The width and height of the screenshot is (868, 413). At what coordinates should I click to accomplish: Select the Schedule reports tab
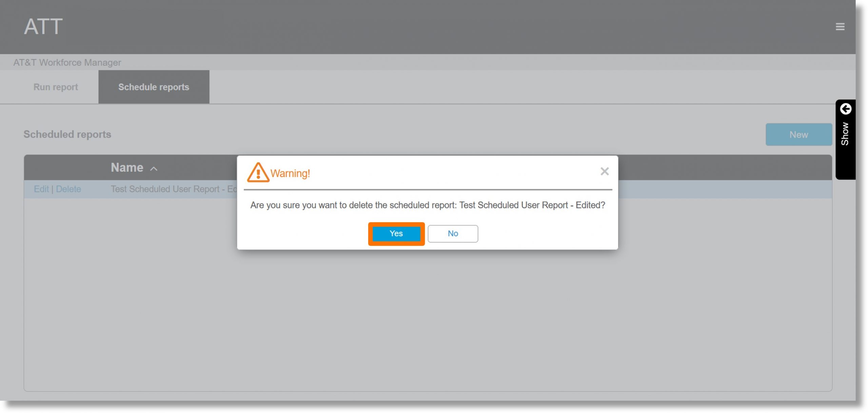pyautogui.click(x=154, y=87)
